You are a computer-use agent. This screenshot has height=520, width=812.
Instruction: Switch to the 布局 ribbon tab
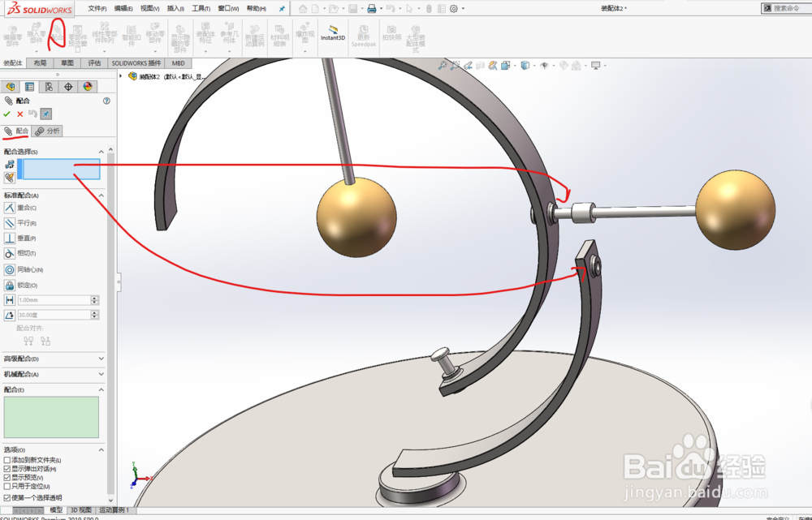(40, 63)
